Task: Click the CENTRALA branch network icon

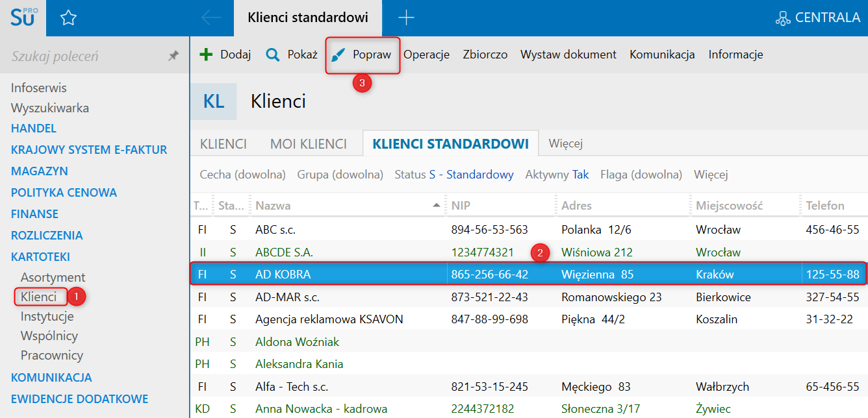Action: (784, 18)
